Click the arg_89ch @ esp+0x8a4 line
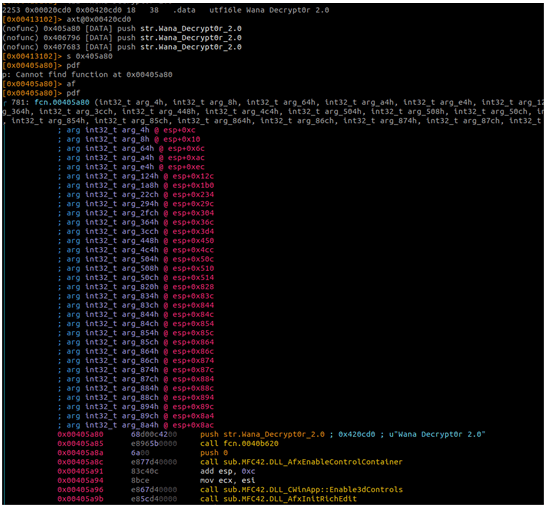 136,416
